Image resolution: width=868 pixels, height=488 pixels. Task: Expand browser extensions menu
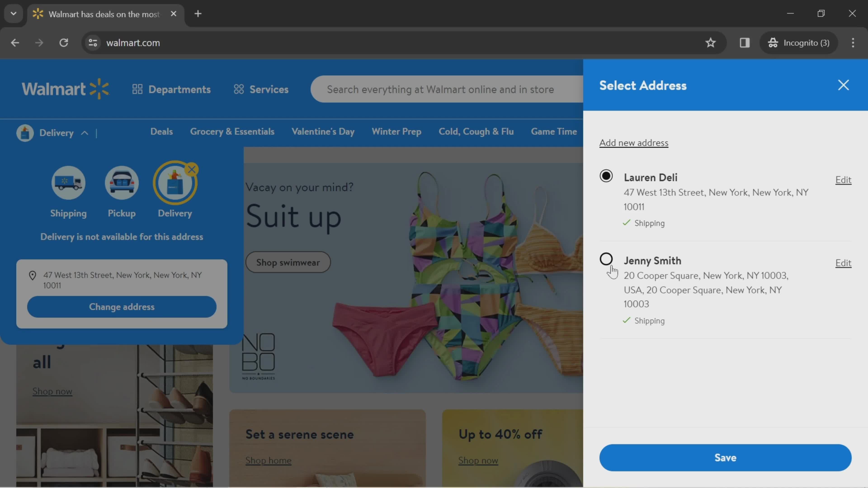click(745, 42)
